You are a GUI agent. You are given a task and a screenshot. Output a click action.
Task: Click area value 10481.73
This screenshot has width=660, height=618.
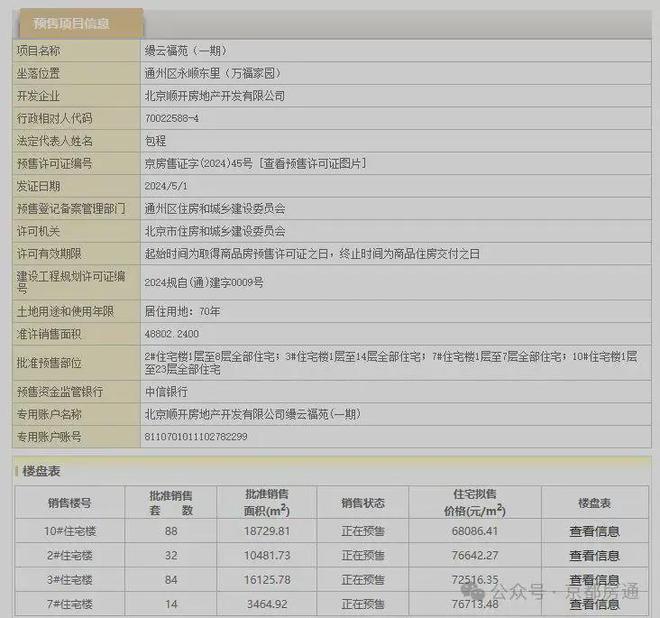click(267, 556)
